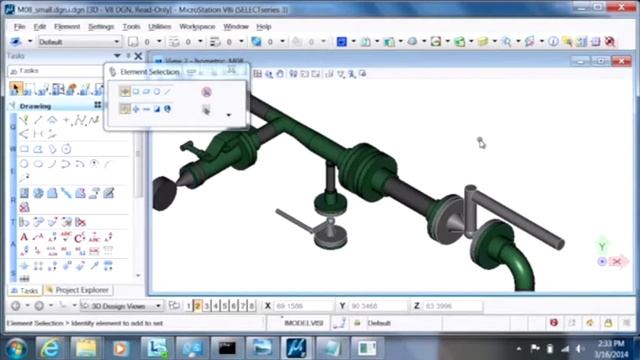This screenshot has width=640, height=360.
Task: Click the lock icon in status bar
Action: (608, 323)
